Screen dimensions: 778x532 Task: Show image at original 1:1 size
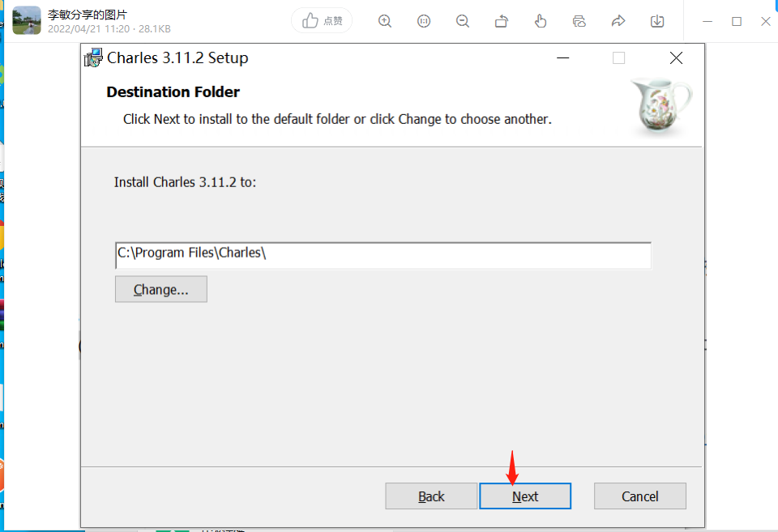pos(424,21)
